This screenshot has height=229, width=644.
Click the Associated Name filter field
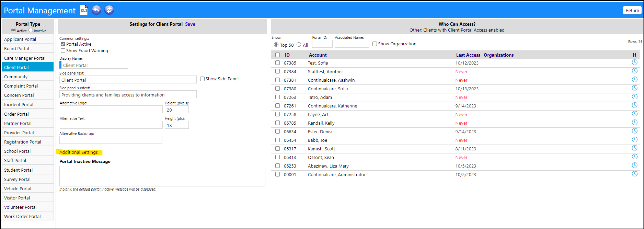[x=352, y=44]
